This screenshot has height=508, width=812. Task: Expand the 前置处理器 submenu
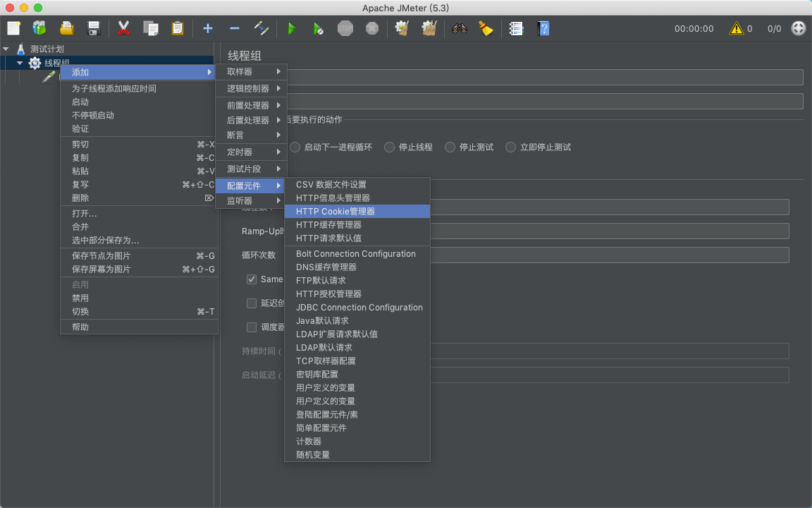tap(251, 105)
